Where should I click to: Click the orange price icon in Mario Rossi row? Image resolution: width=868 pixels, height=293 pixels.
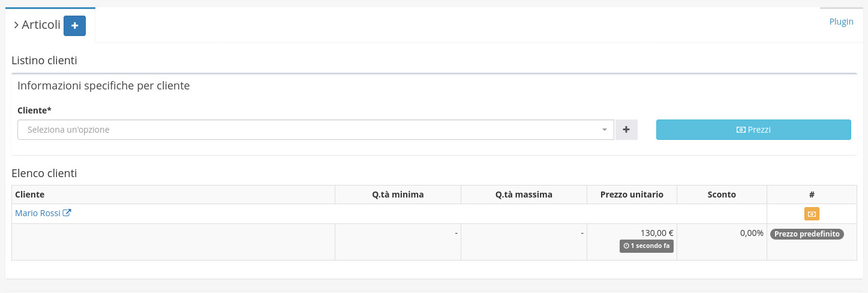[812, 214]
